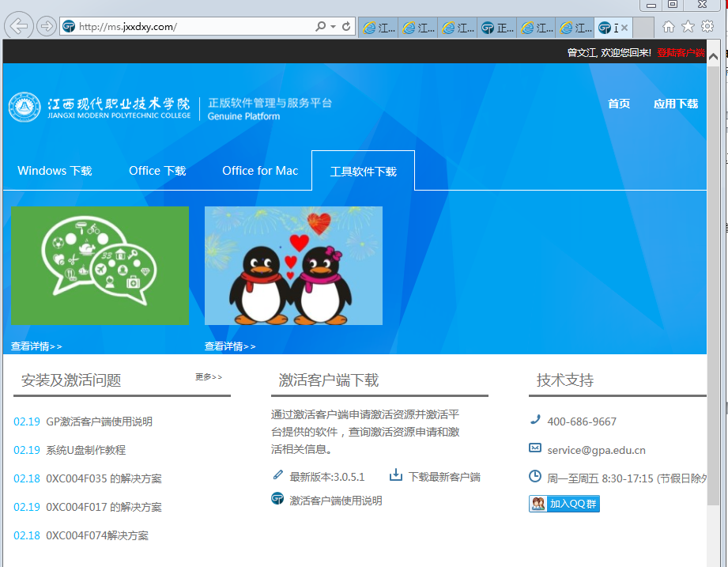Click the 加入QQ群 button

click(x=564, y=504)
